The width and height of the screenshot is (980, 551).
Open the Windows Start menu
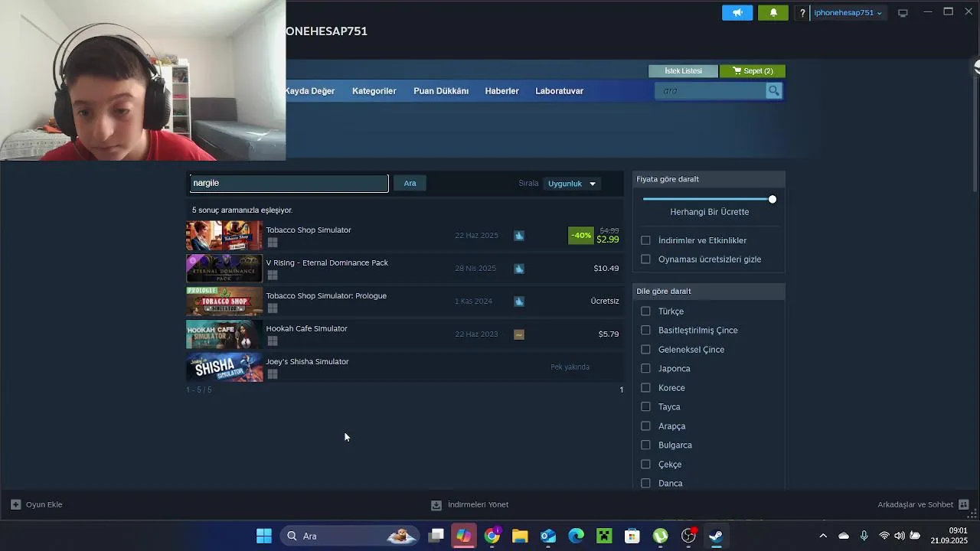pos(264,536)
